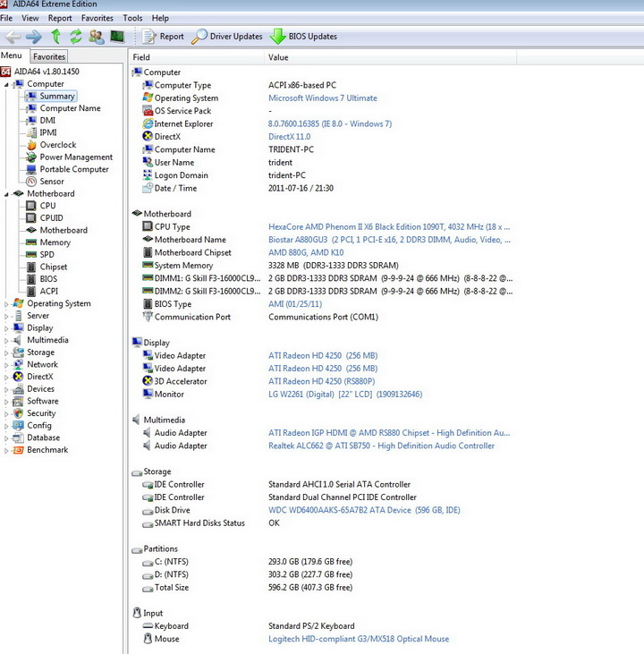Open Microsoft Windows 7 Ultimate link

pos(323,98)
